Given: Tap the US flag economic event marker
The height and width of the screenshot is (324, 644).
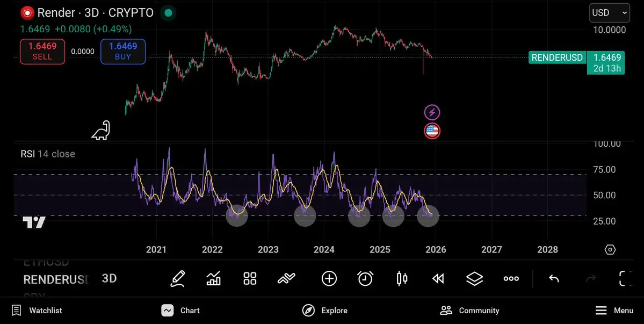Looking at the screenshot, I should pos(432,131).
